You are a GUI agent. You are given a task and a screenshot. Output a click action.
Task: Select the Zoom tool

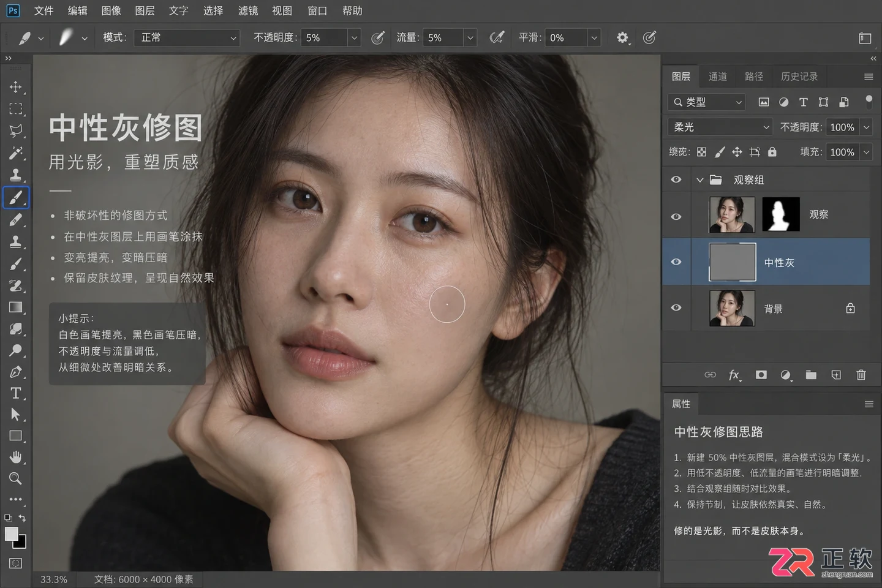16,478
